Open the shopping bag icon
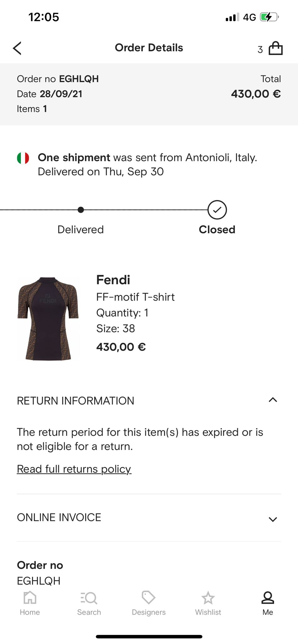The width and height of the screenshot is (298, 644). (275, 48)
